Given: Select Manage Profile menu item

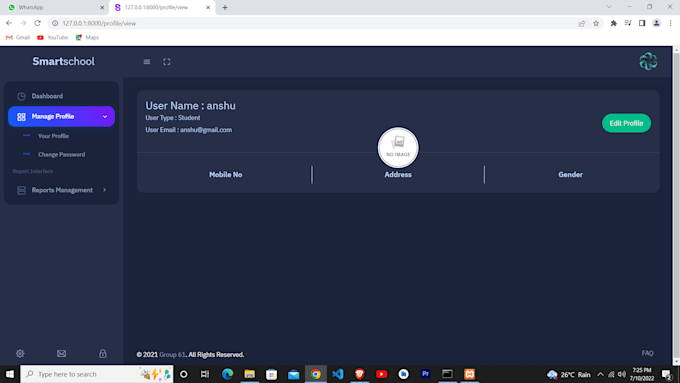Looking at the screenshot, I should point(61,117).
